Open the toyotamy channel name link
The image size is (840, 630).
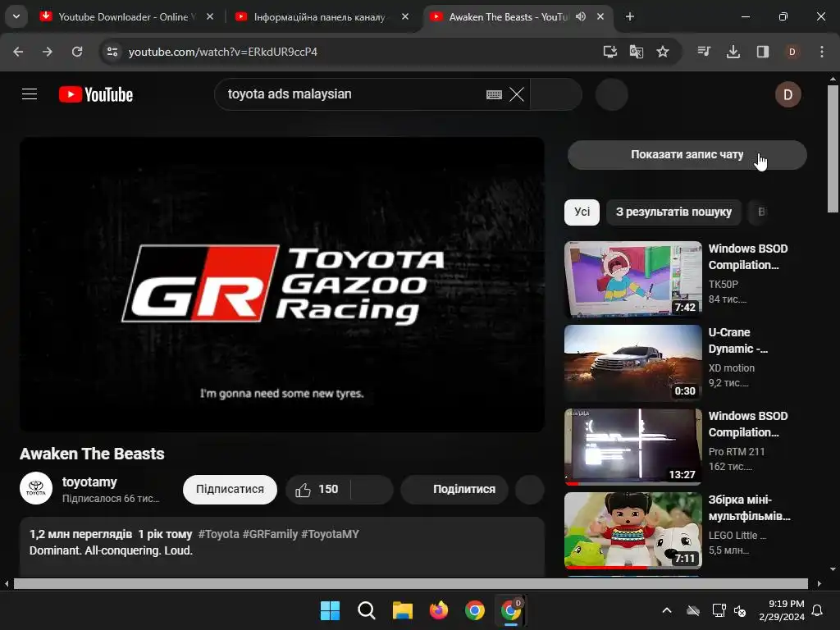coord(89,482)
